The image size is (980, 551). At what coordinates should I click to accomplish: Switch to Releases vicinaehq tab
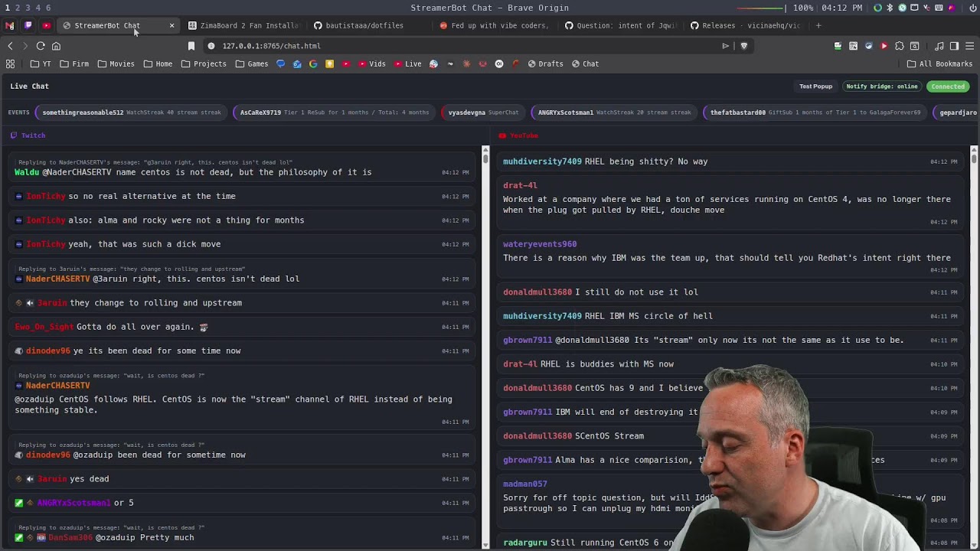tap(745, 25)
